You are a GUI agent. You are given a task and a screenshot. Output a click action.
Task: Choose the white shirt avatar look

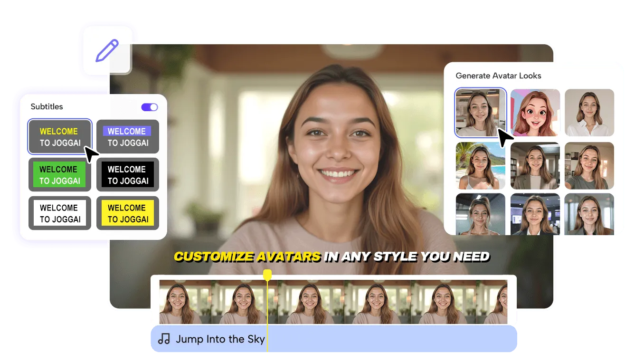point(589,113)
